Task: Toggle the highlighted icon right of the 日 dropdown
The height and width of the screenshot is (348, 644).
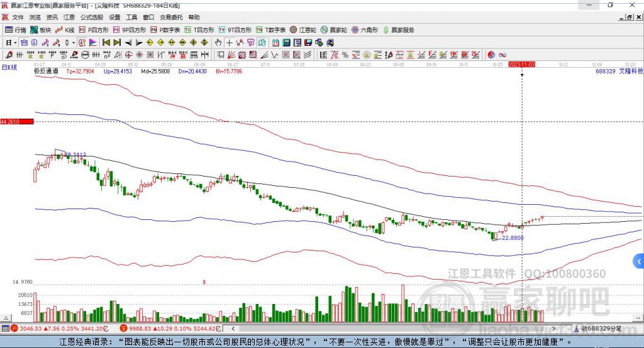Action: (25, 43)
